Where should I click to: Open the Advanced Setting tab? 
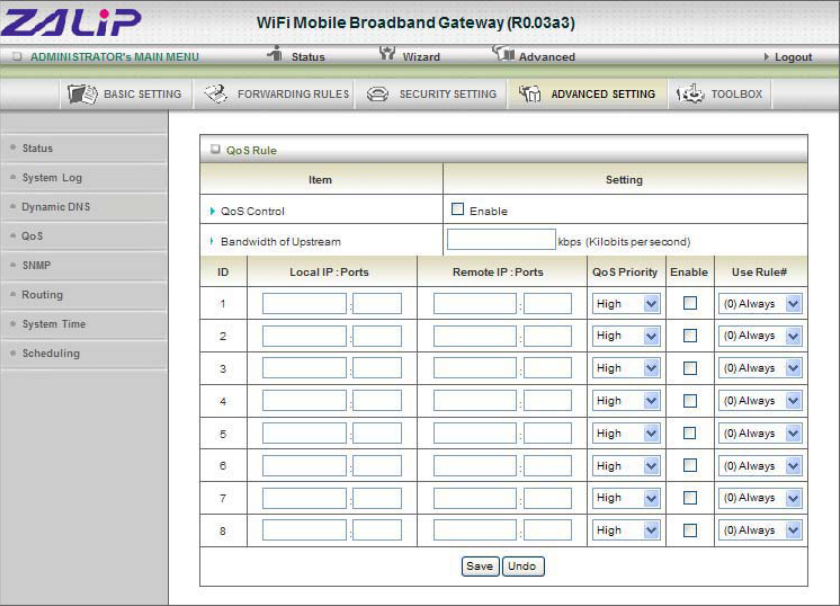coord(588,94)
